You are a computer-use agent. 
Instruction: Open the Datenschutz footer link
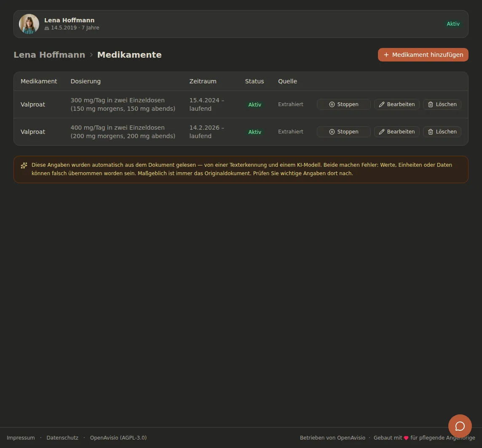tap(62, 438)
